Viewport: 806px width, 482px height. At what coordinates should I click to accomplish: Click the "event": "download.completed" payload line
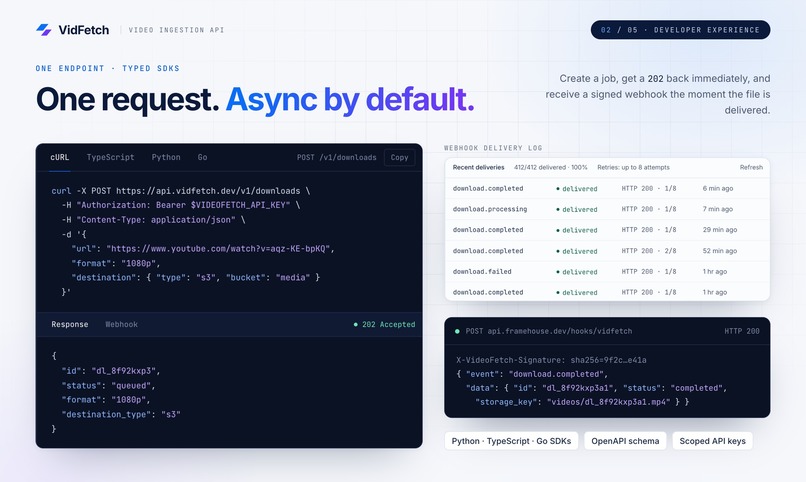tap(532, 374)
